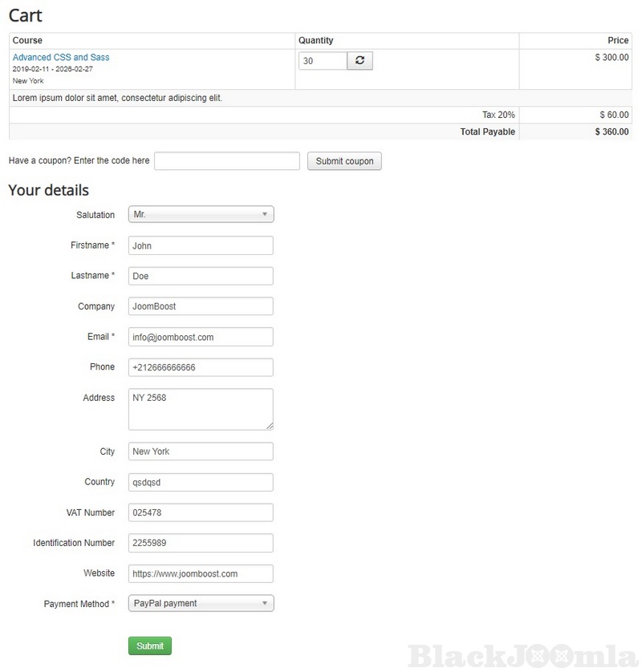
Task: Select the Firstname field containing John
Action: [x=201, y=245]
